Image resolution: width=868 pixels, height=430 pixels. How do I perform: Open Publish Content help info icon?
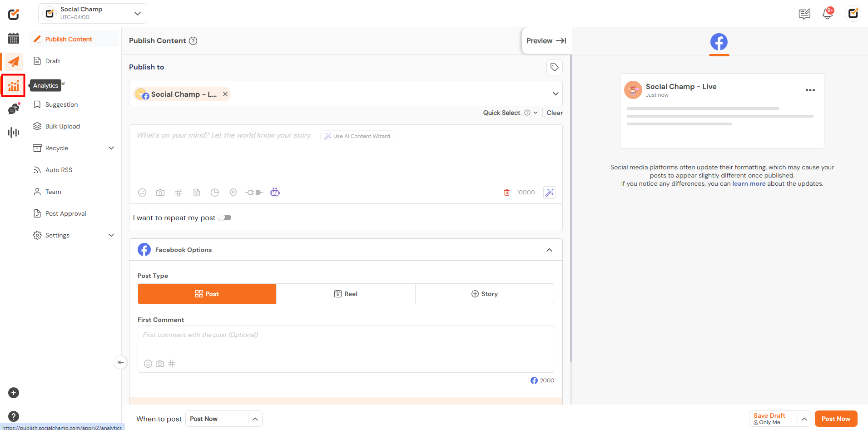tap(193, 41)
